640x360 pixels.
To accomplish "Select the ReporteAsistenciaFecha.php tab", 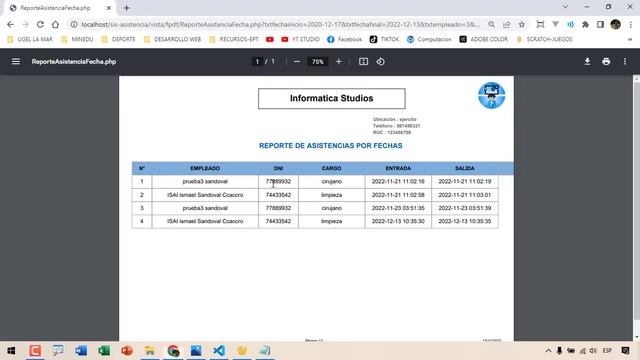I will click(60, 8).
